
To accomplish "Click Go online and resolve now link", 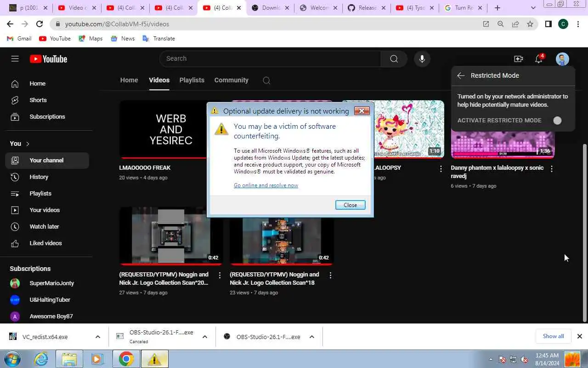I will click(266, 185).
